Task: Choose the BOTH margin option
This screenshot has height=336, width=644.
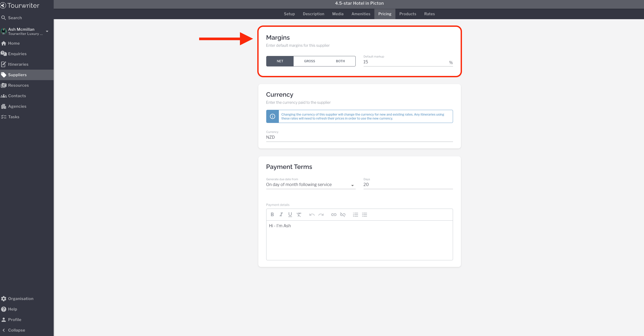Action: pyautogui.click(x=340, y=61)
